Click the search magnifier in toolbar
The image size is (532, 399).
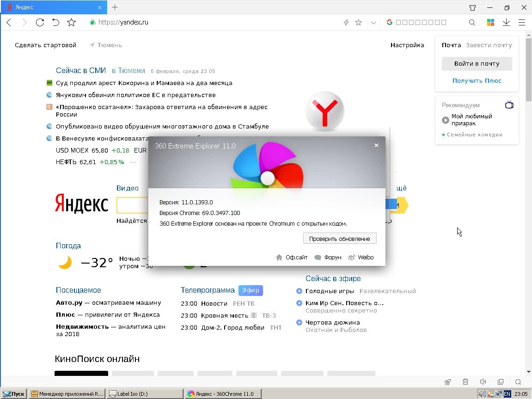point(472,22)
